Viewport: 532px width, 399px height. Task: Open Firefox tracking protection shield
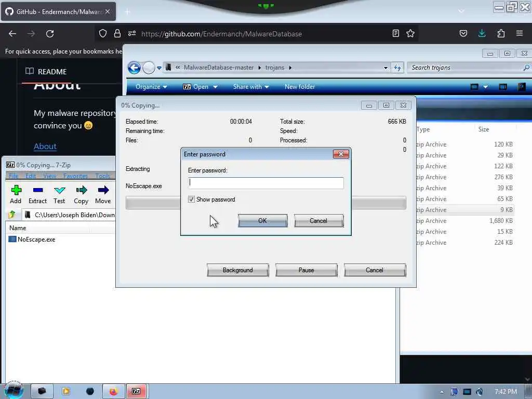tap(103, 34)
